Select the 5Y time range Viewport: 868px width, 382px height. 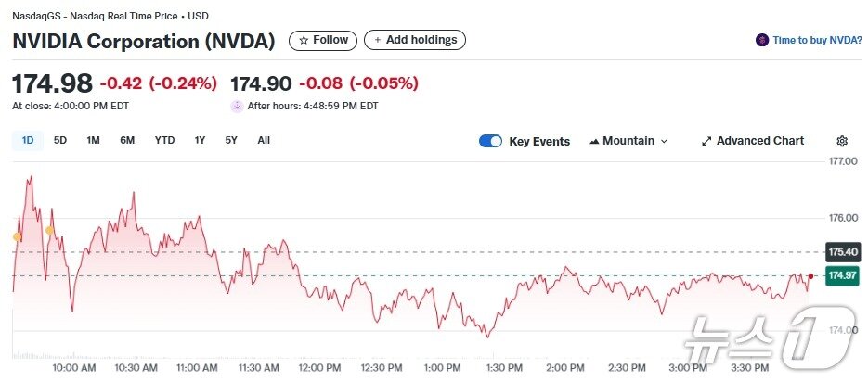click(231, 140)
